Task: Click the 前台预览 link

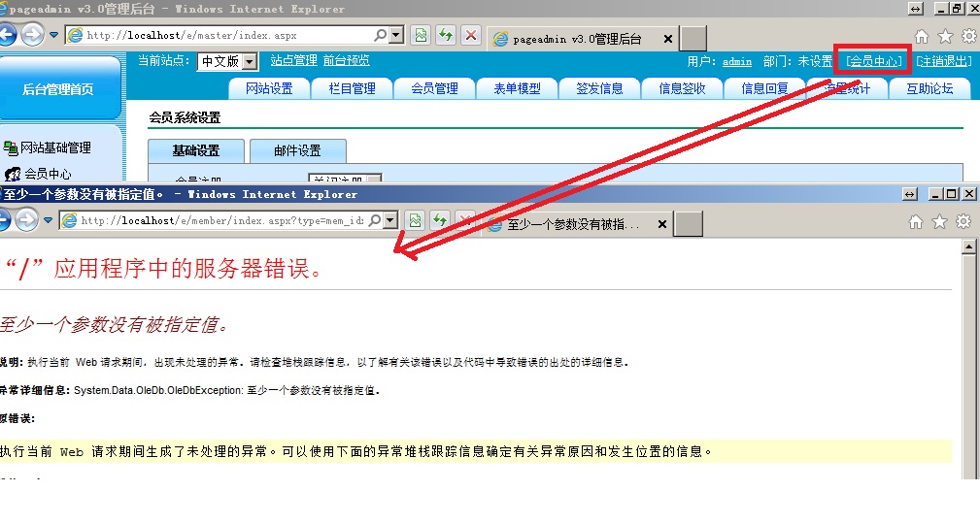Action: [347, 60]
